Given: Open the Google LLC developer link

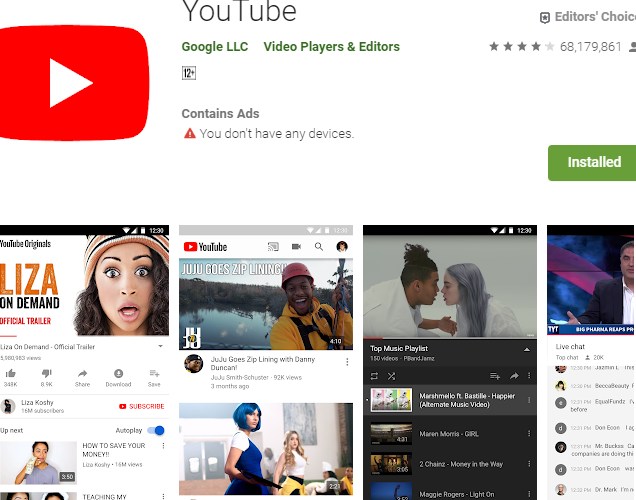Looking at the screenshot, I should point(215,47).
